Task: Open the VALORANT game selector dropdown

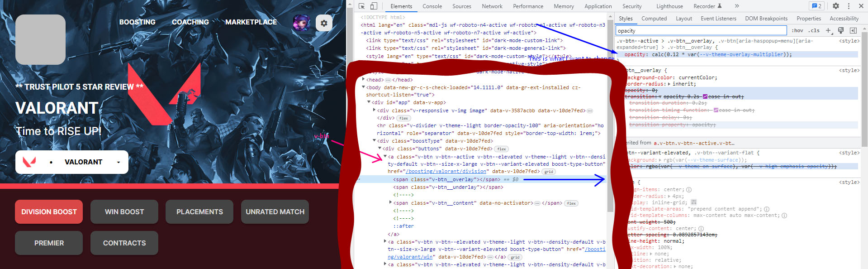Action: pyautogui.click(x=72, y=162)
